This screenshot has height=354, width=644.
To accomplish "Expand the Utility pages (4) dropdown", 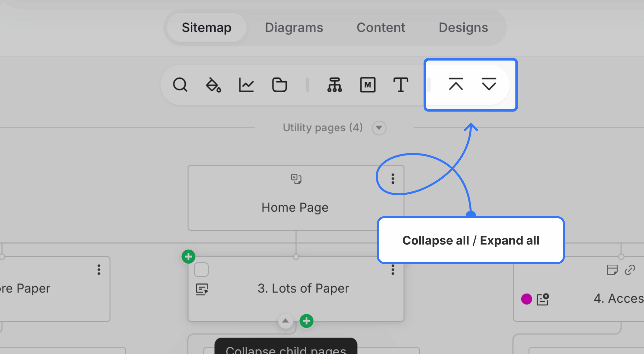I will coord(379,128).
